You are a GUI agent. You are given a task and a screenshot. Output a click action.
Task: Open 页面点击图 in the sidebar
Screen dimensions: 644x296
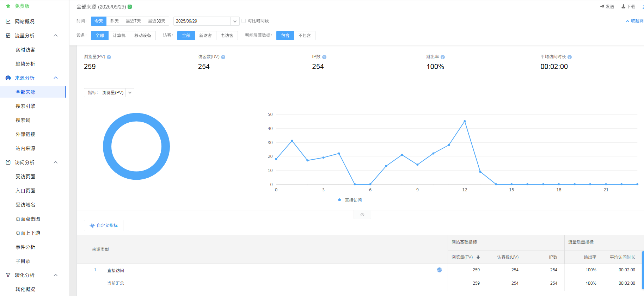click(28, 219)
